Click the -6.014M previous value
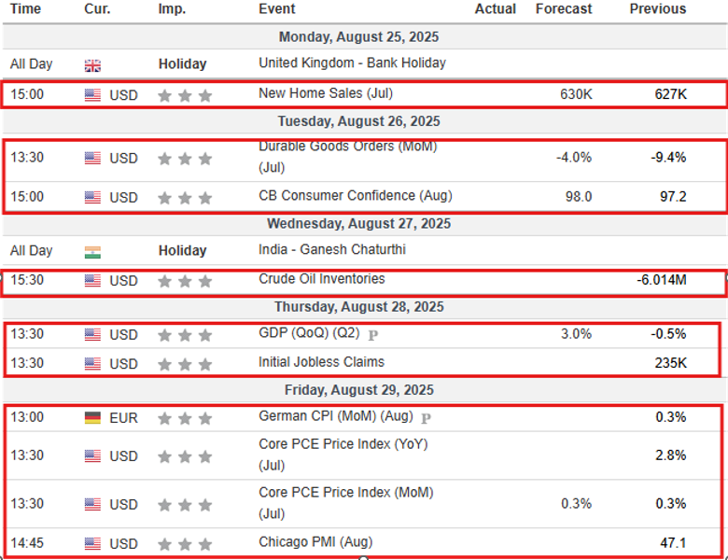This screenshot has height=560, width=728. point(661,280)
